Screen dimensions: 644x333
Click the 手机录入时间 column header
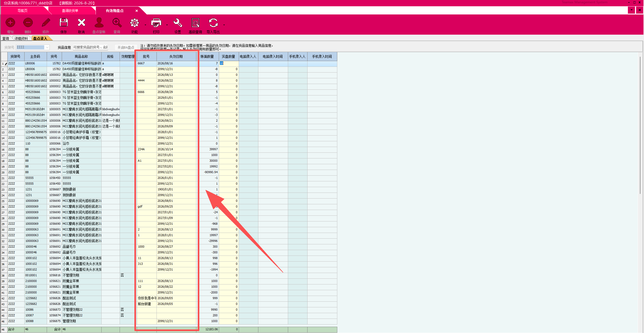pos(322,56)
